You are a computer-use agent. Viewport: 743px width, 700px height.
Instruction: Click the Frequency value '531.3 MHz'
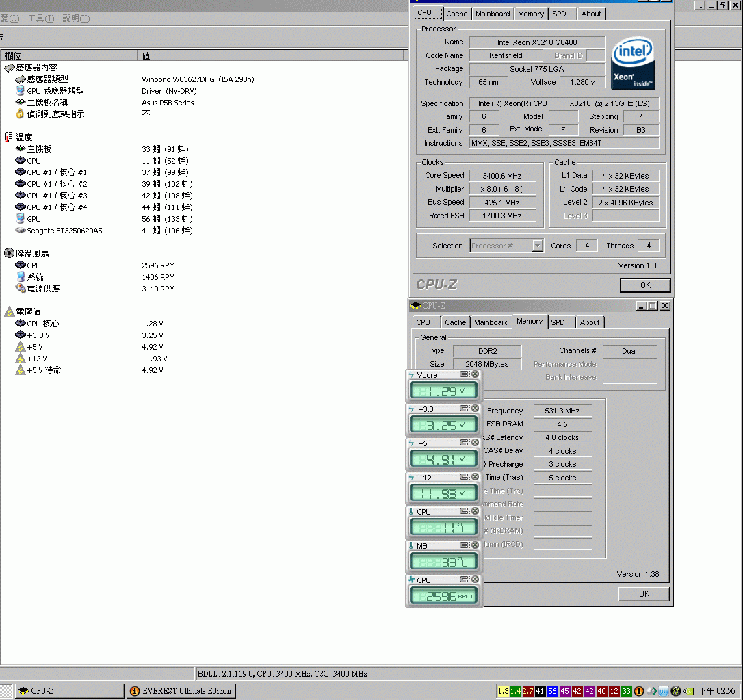click(562, 411)
